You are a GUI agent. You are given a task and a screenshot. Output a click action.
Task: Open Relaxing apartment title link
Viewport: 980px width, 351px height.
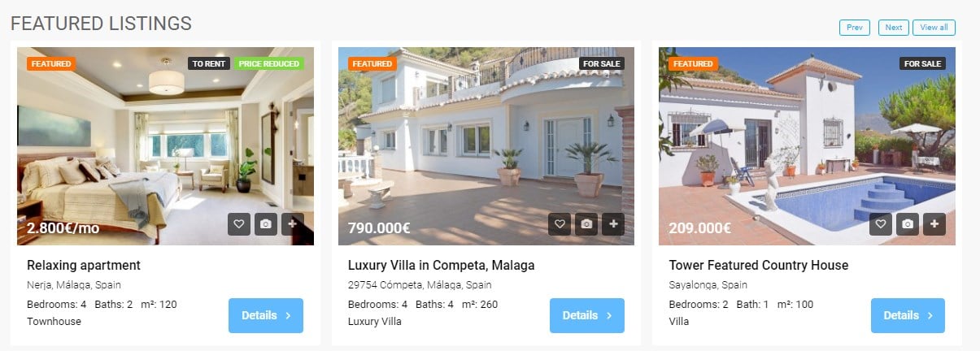coord(84,265)
